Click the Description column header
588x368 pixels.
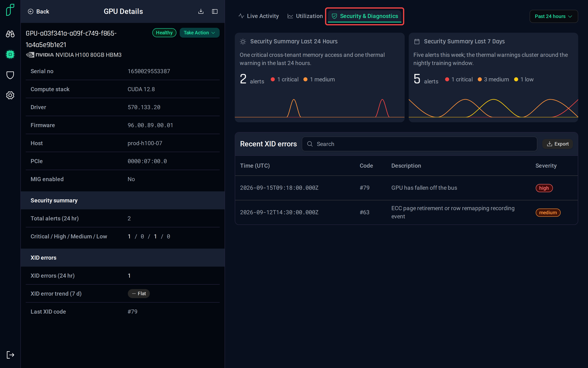pyautogui.click(x=406, y=166)
